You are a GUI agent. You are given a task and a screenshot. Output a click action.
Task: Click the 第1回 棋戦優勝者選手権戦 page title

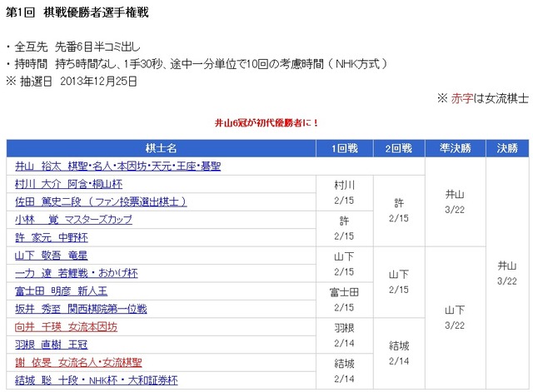coord(77,12)
